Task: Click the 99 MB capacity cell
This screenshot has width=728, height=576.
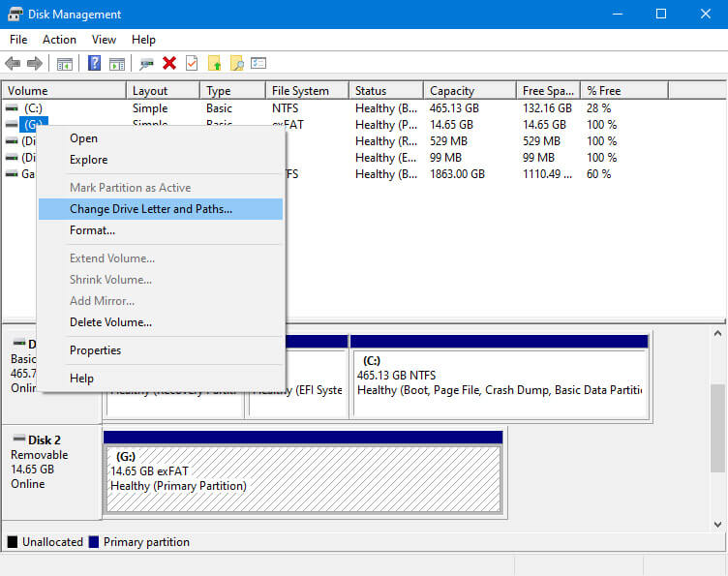Action: 445,158
